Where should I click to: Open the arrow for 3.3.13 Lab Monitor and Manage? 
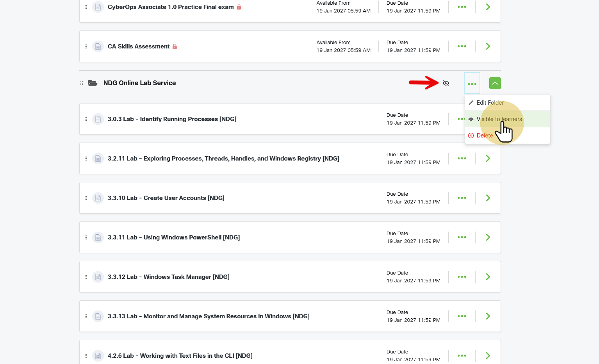click(488, 316)
